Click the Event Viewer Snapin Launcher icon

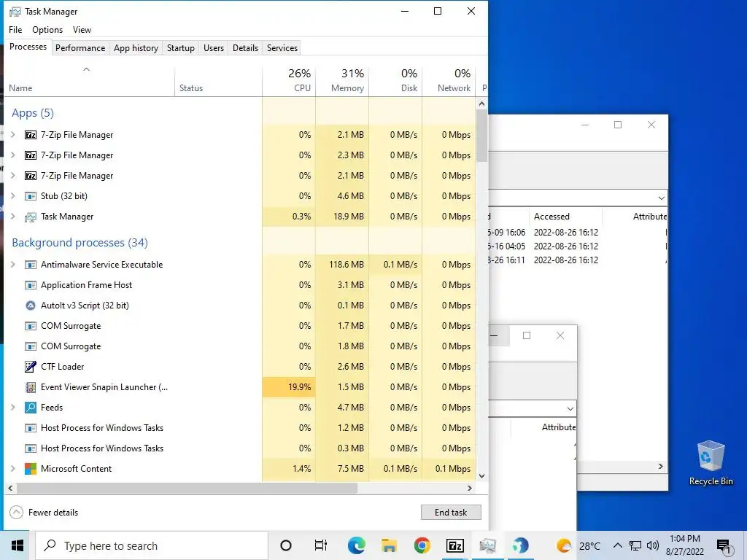click(31, 387)
